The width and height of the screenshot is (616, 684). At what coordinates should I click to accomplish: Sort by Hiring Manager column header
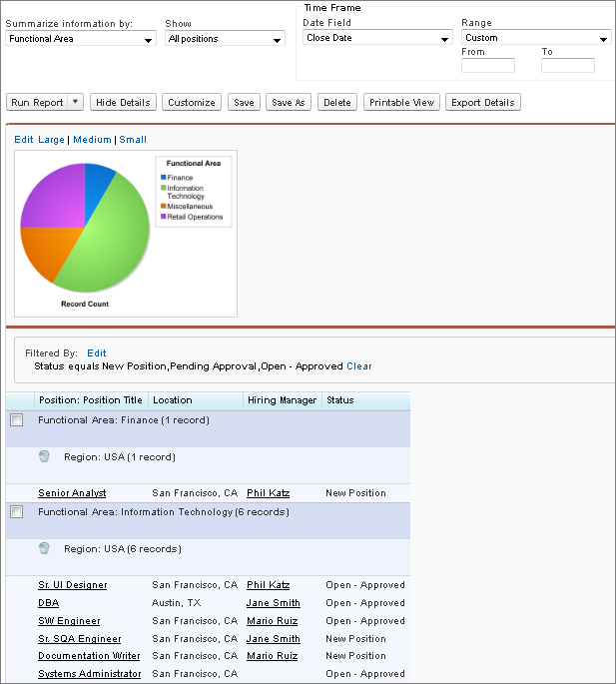click(282, 400)
